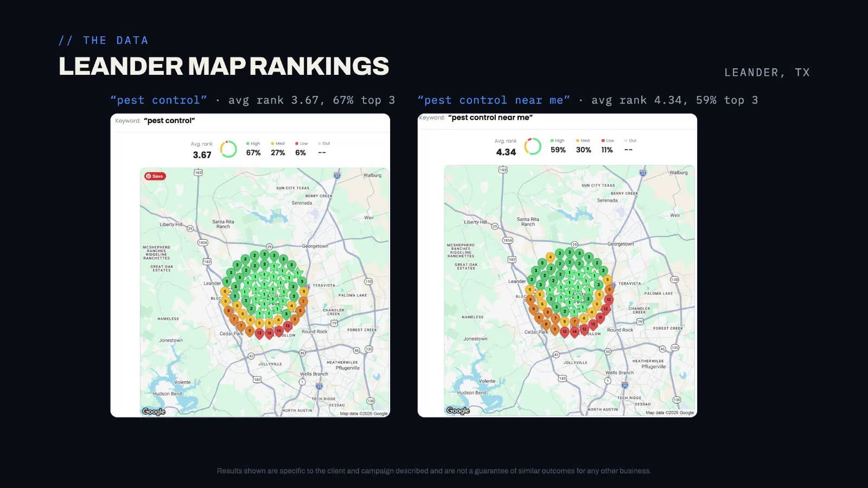868x488 pixels.
Task: Click the red 11 pin on the right map
Action: (600, 318)
